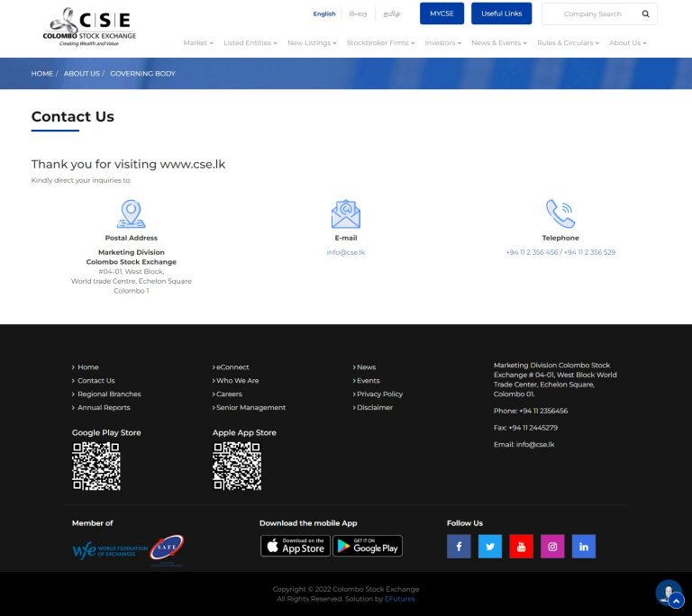Expand the News & Events dropdown

499,43
